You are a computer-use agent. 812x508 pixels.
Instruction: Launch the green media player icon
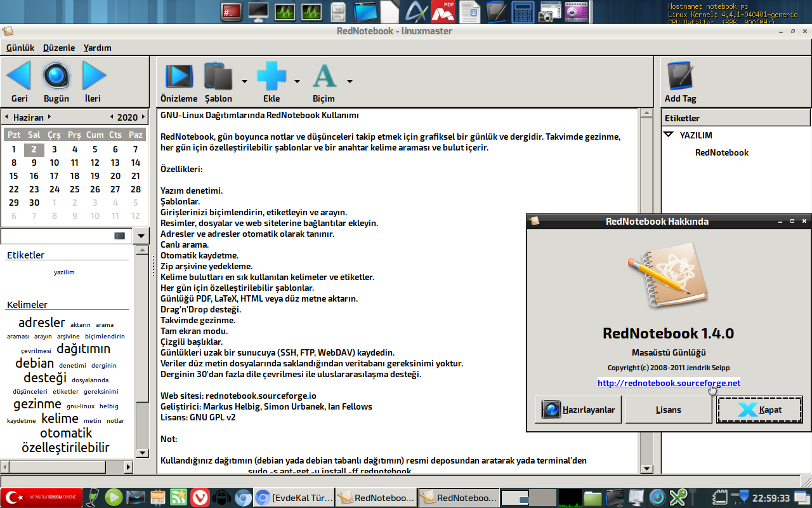coord(114,497)
